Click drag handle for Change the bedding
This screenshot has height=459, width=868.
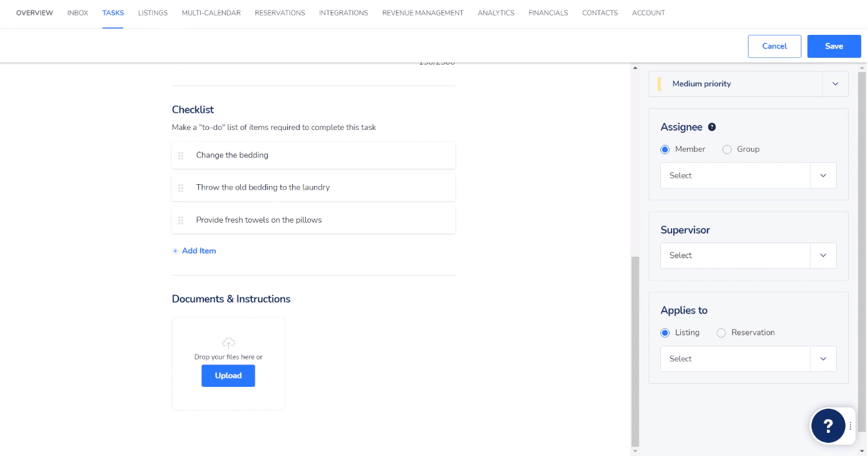[181, 155]
